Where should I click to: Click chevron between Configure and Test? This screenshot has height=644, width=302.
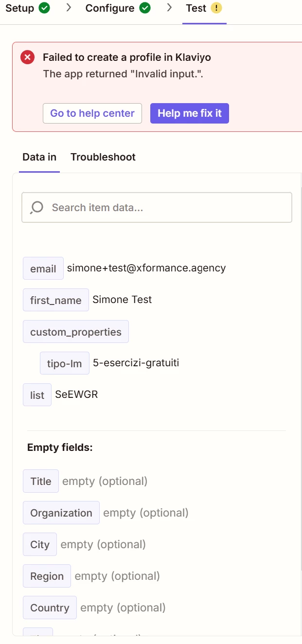[169, 8]
